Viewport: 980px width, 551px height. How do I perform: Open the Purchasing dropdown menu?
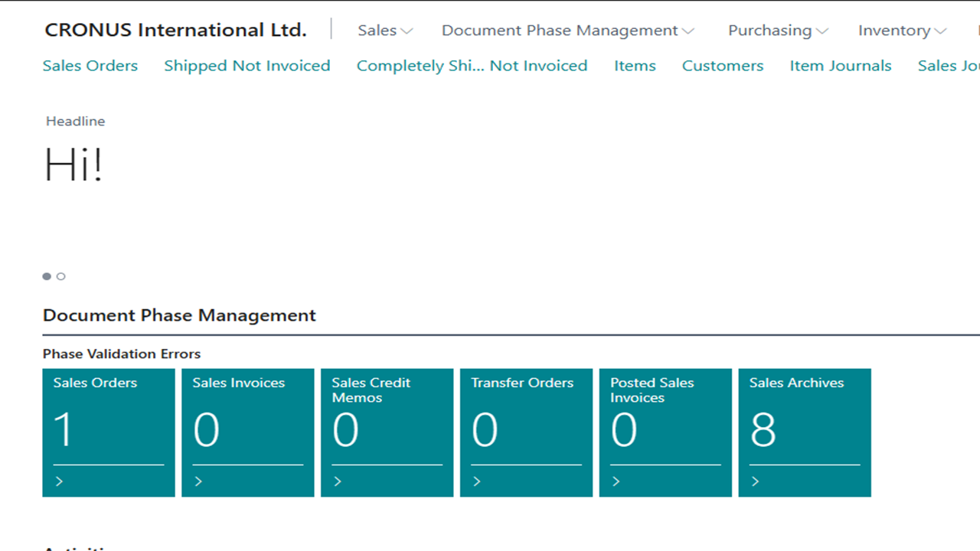tap(777, 31)
